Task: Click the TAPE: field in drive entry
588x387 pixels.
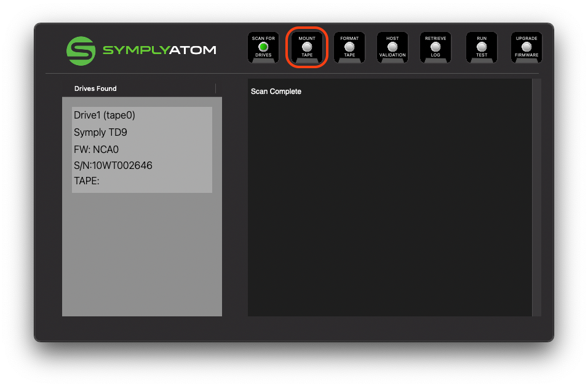Action: click(87, 181)
